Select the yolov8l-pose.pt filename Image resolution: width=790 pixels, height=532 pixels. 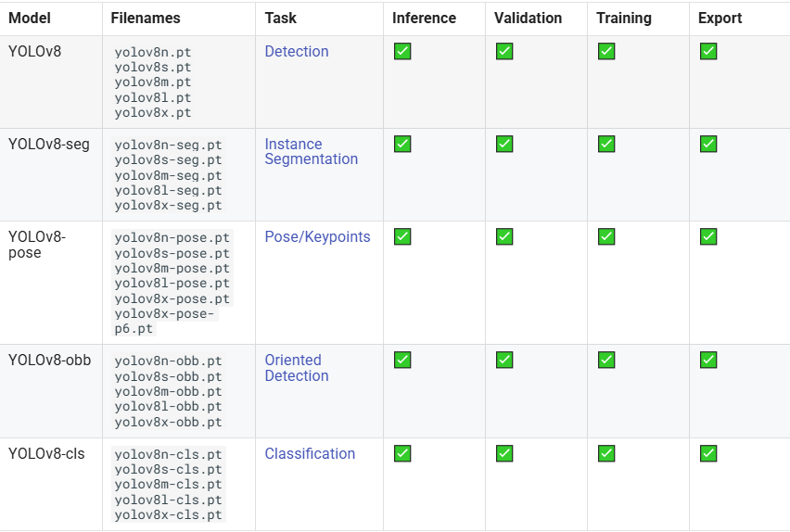172,284
